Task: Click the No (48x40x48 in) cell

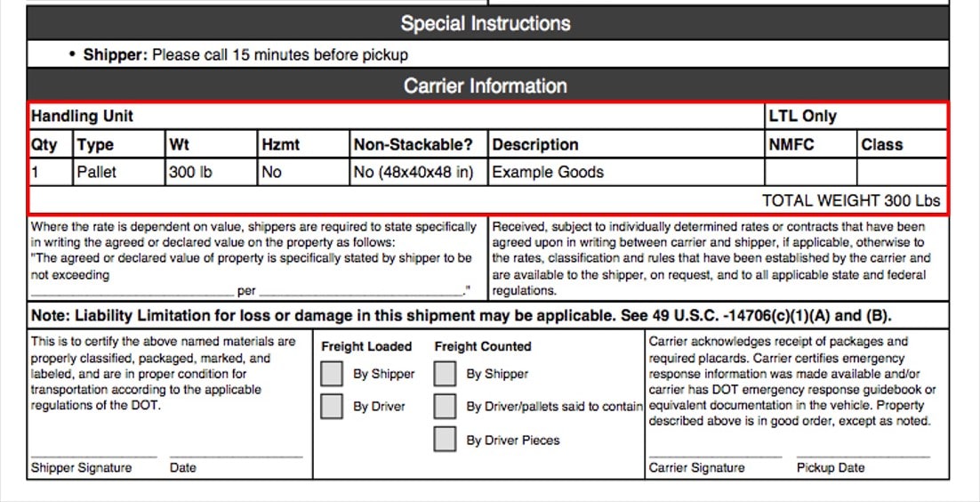Action: coord(418,172)
